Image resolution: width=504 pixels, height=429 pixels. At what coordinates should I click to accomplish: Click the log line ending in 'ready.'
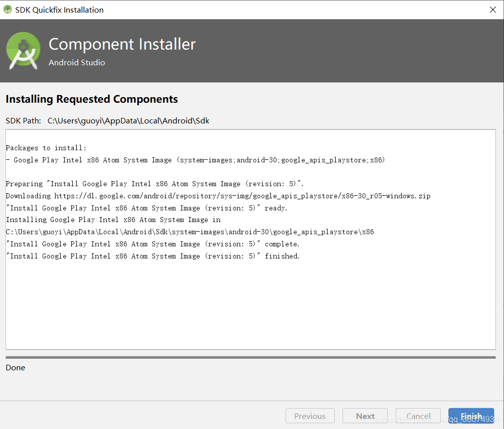pos(147,208)
